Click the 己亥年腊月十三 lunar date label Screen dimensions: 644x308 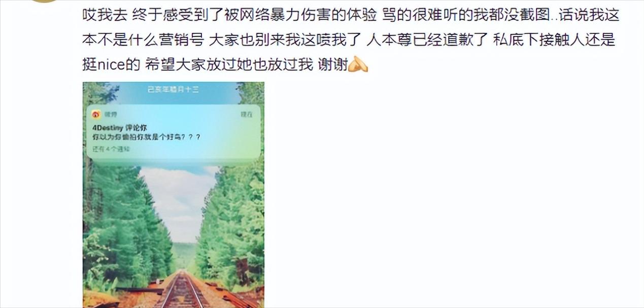174,89
